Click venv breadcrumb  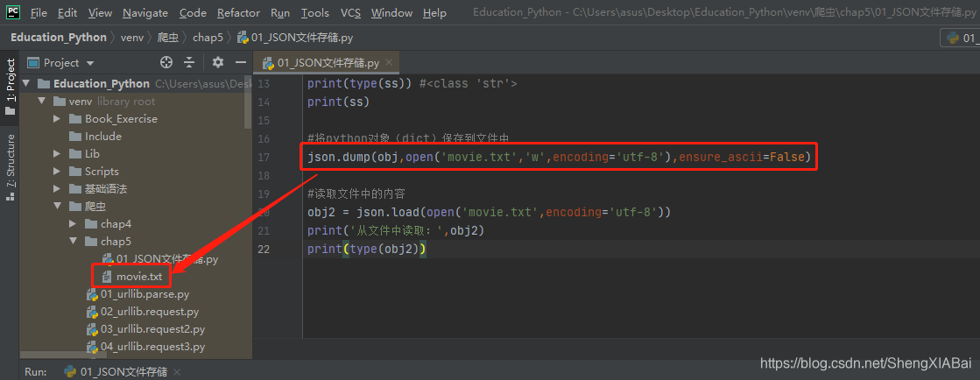point(132,38)
